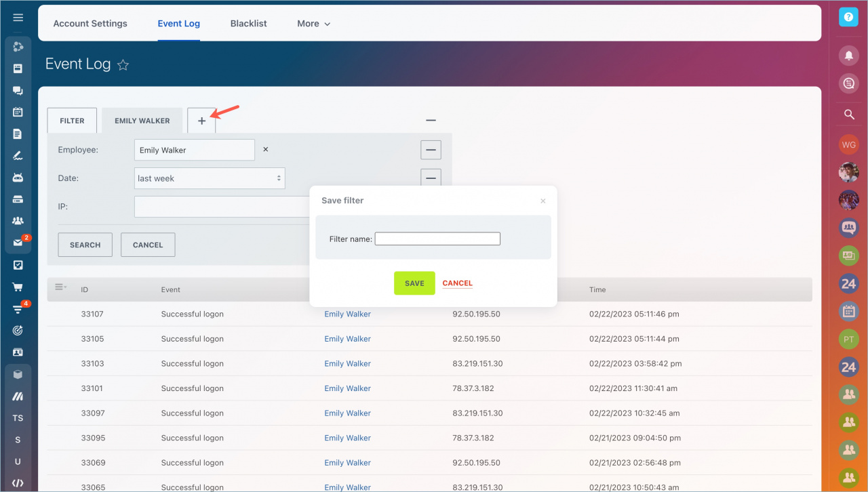Open Emily Walker link in row 33097
The height and width of the screenshot is (492, 868).
pyautogui.click(x=347, y=413)
